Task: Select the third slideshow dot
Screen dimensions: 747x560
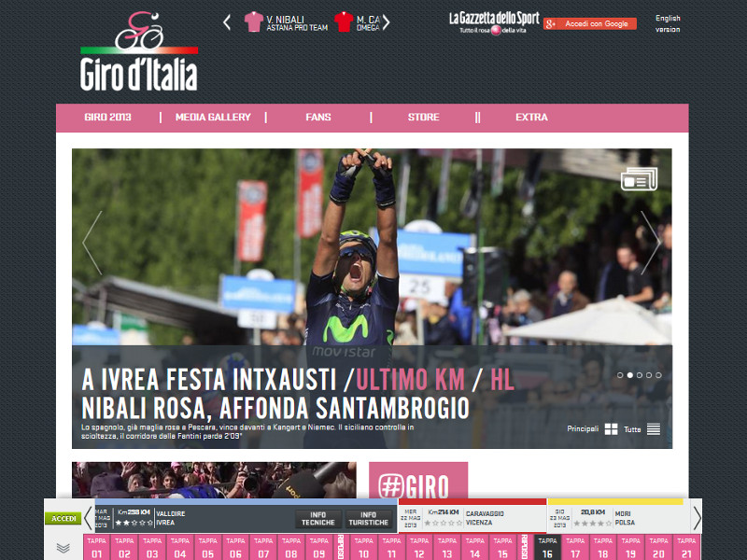Action: point(640,375)
